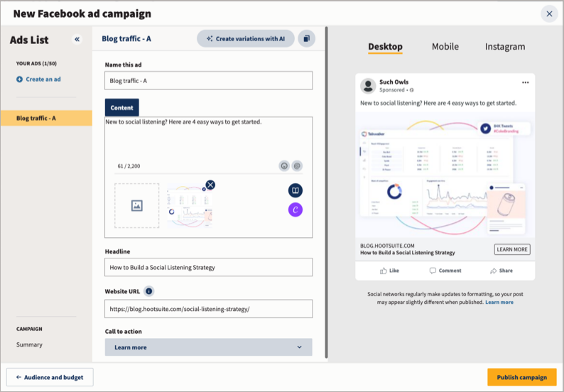Select Blog traffic - A in ads list
564x392 pixels.
point(46,118)
